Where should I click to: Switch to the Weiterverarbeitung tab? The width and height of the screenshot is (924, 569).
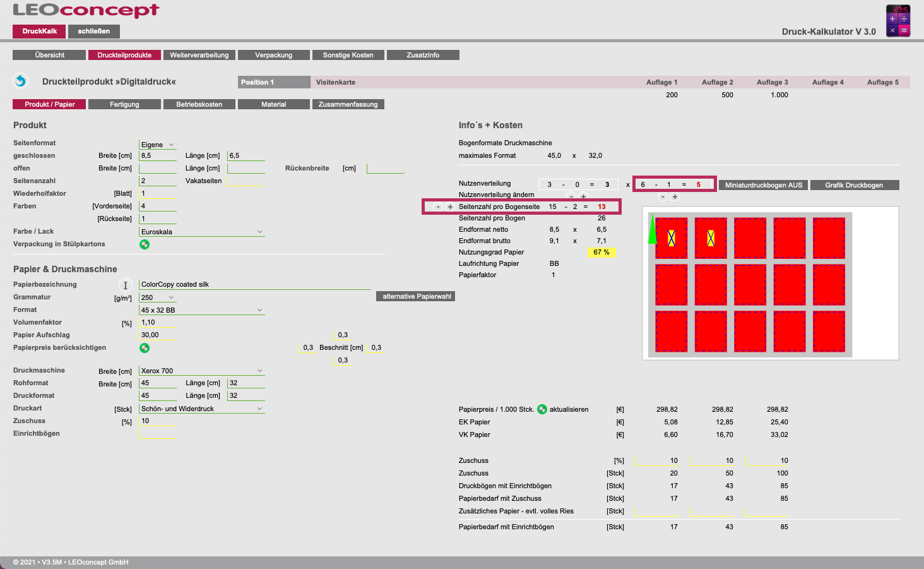[199, 55]
